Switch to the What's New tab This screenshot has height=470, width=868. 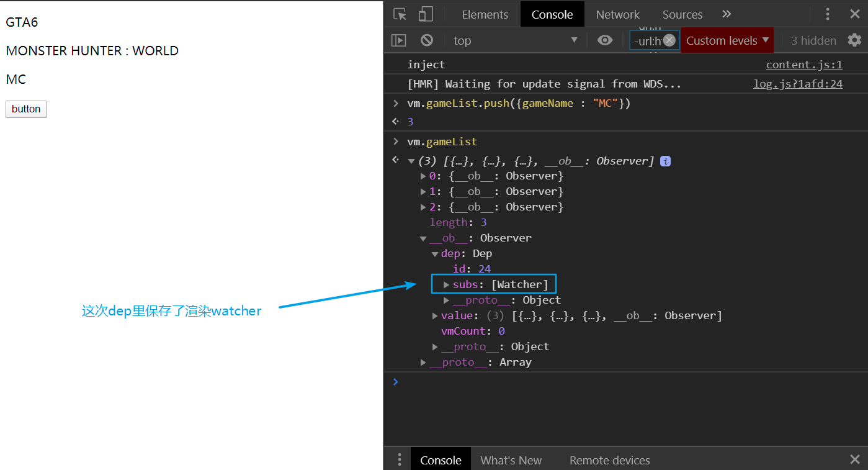click(x=511, y=460)
